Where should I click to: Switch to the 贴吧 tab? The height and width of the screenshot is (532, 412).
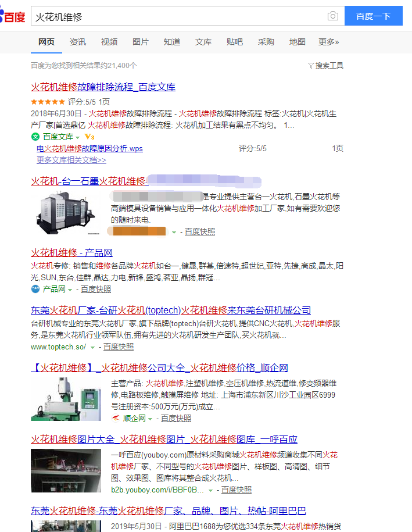pyautogui.click(x=235, y=42)
